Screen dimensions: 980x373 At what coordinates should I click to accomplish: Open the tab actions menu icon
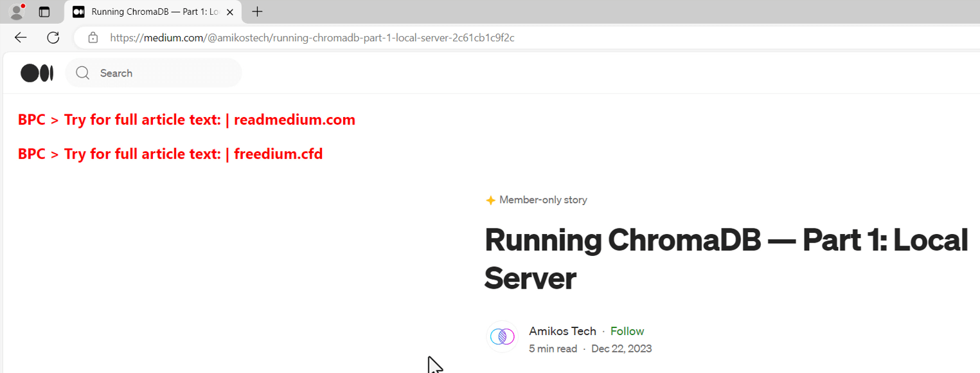pyautogui.click(x=44, y=12)
